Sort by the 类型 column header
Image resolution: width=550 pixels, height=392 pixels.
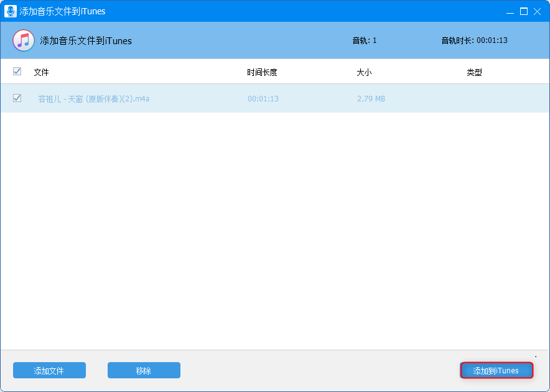(474, 72)
